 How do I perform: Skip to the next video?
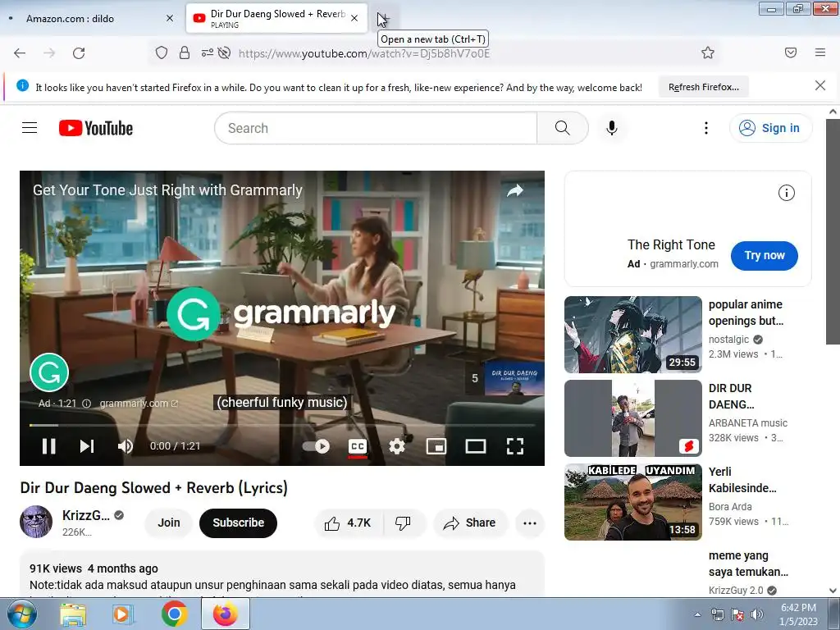coord(87,446)
